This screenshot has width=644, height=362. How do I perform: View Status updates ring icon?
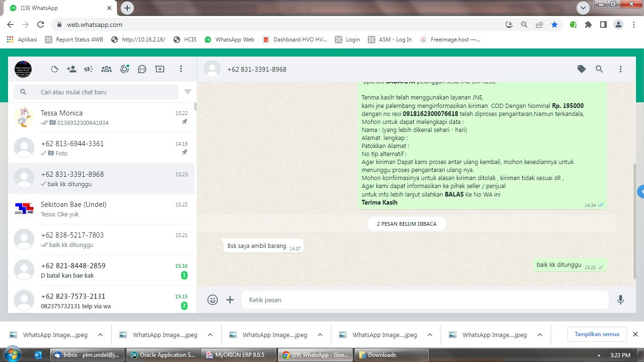coord(124,69)
